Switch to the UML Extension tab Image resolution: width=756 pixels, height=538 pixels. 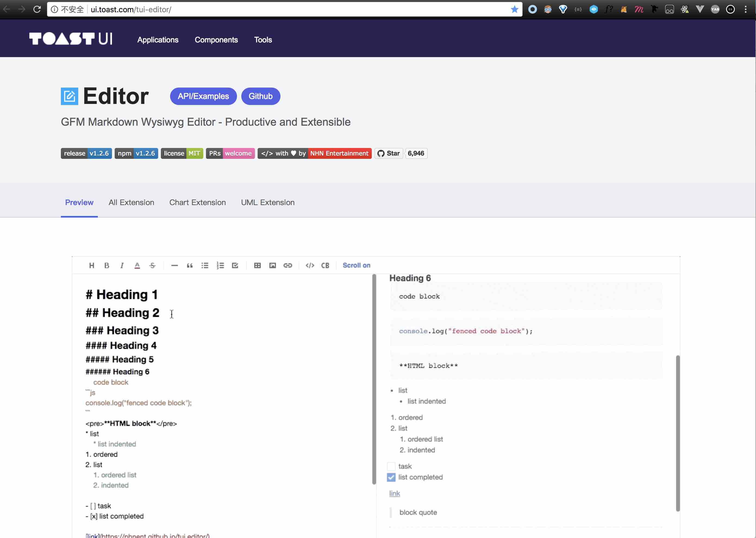[x=267, y=202]
